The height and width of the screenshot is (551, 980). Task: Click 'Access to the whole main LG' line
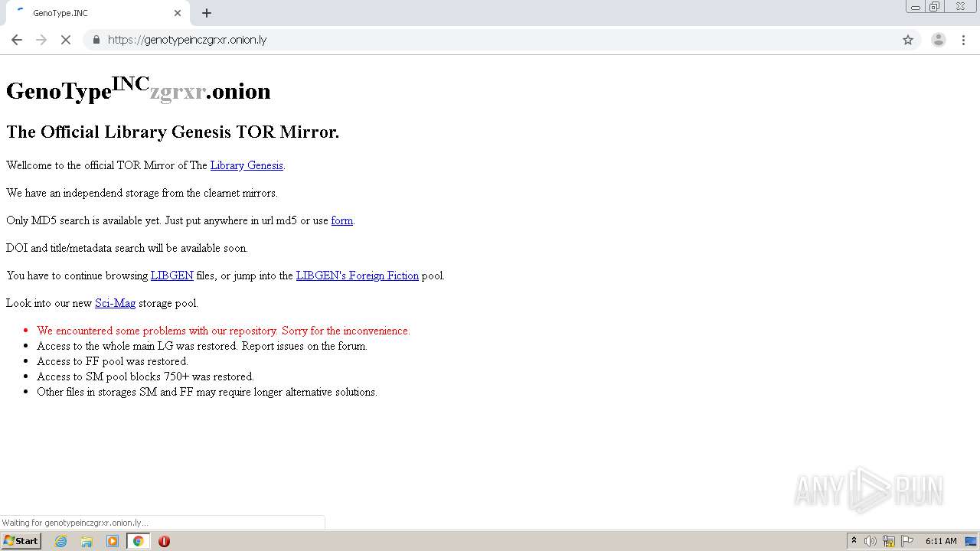[x=202, y=346]
